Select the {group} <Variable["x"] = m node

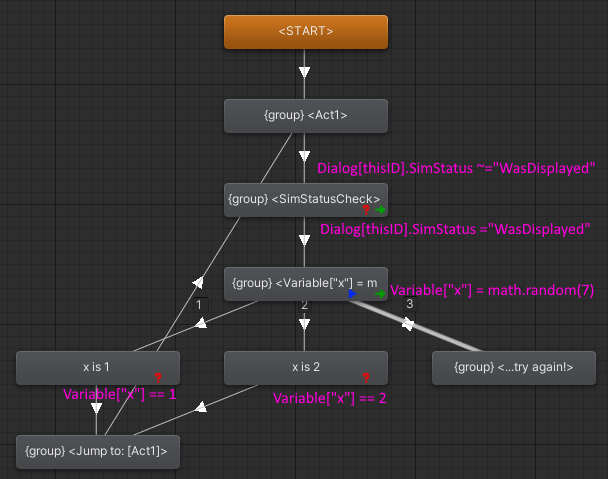(306, 284)
